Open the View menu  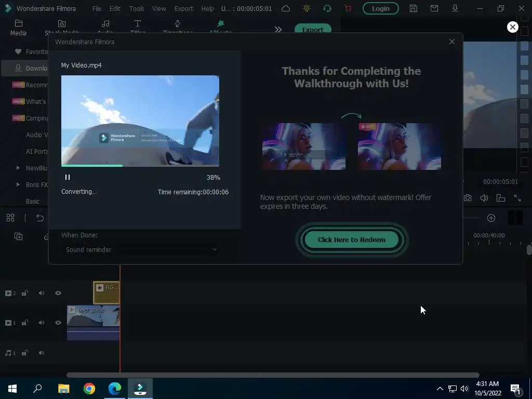point(159,8)
